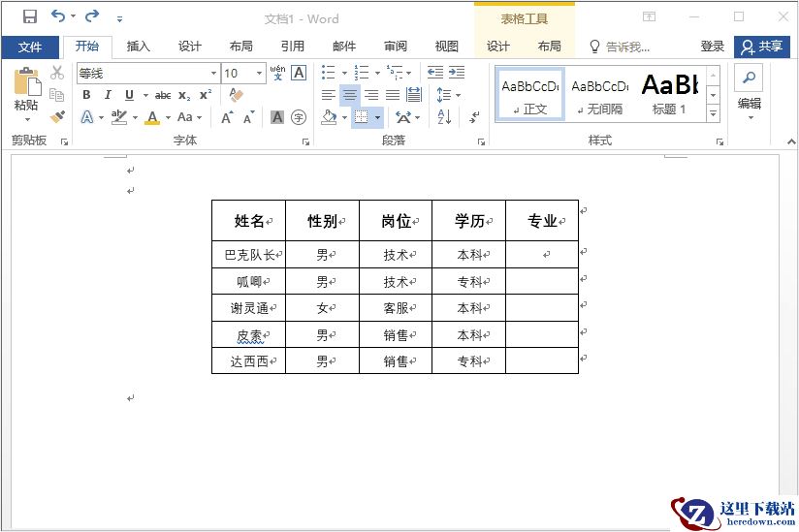Screen dimensions: 799x532
Task: Click the bullet list icon
Action: coord(329,73)
